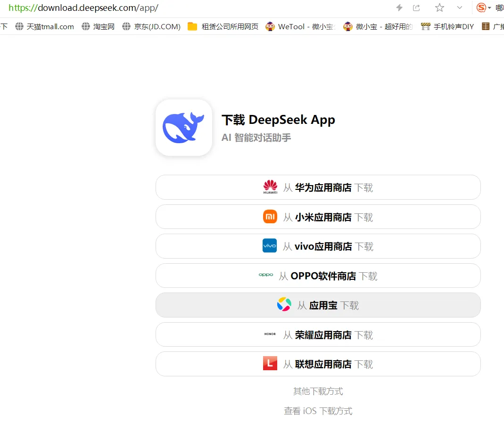
Task: Download from Honor app store
Action: [x=318, y=334]
